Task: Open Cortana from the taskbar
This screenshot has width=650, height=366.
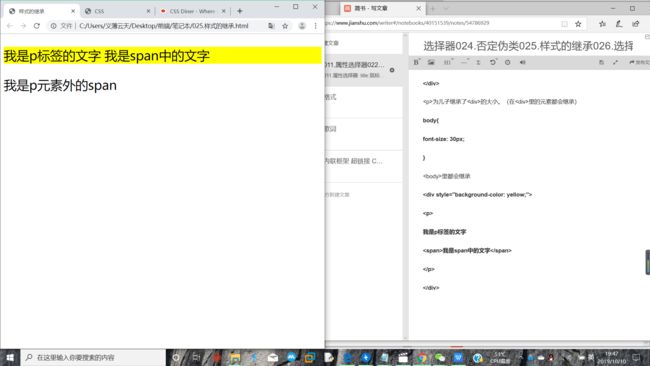Action: click(176, 357)
